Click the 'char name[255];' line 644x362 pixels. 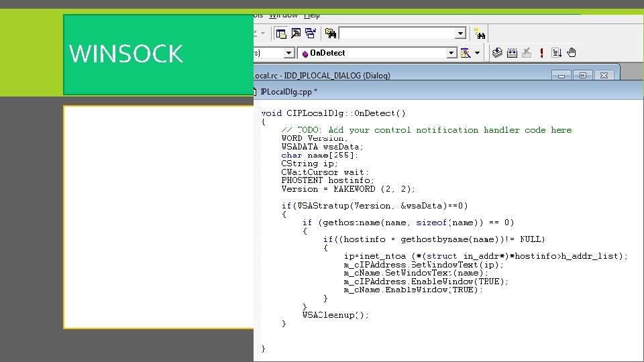pyautogui.click(x=319, y=155)
